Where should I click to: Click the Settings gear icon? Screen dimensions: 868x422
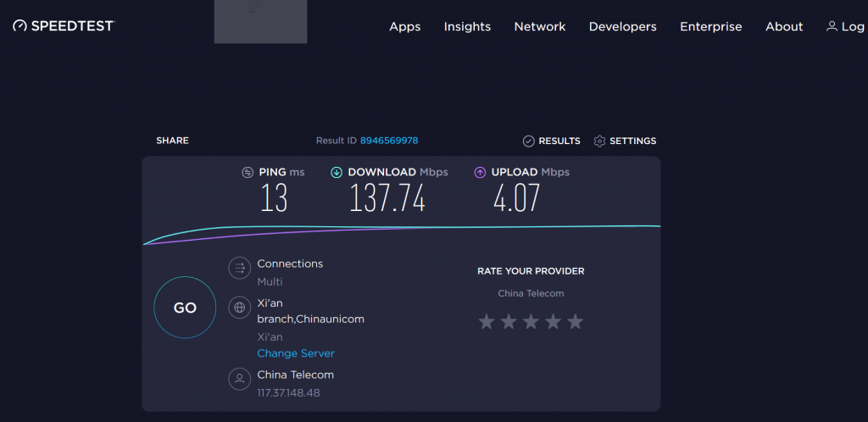tap(599, 141)
